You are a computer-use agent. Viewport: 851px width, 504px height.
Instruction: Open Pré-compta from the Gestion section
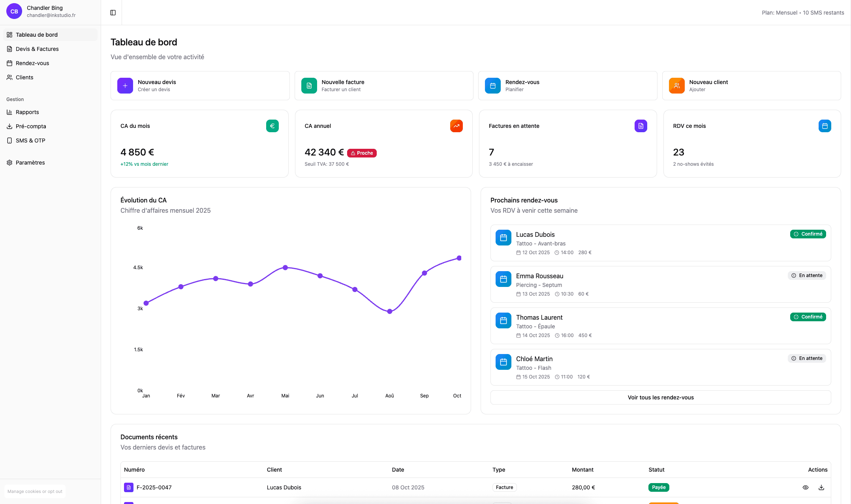pos(30,126)
